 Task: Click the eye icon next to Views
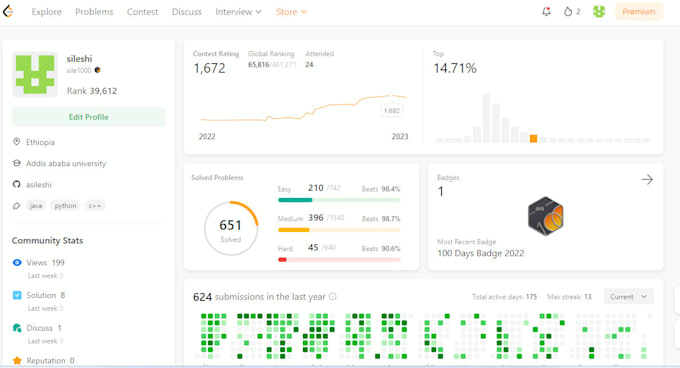(x=17, y=262)
